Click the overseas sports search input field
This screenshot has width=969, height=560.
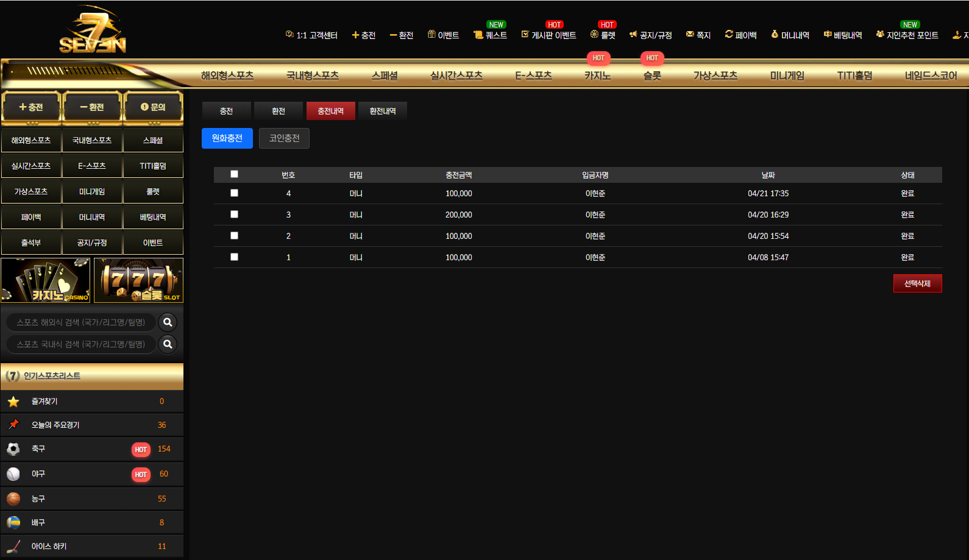(x=81, y=322)
